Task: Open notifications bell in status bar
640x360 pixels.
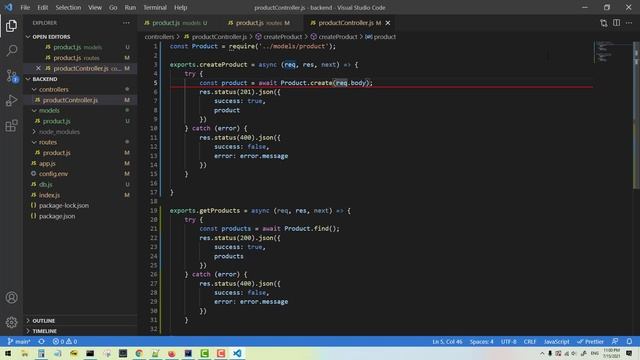Action: (629, 342)
